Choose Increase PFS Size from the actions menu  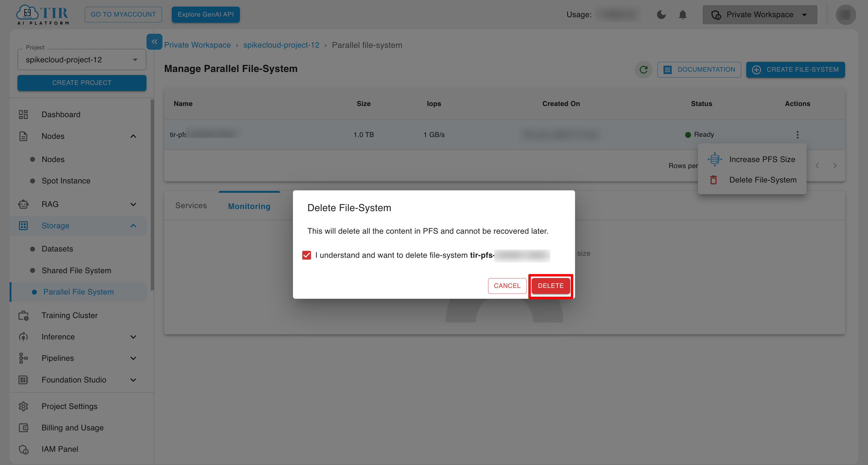(x=762, y=159)
